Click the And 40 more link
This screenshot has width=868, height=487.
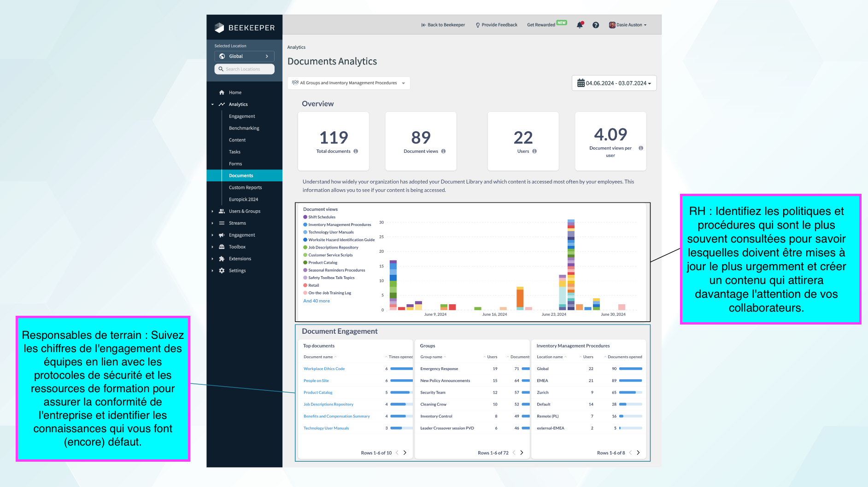point(317,301)
